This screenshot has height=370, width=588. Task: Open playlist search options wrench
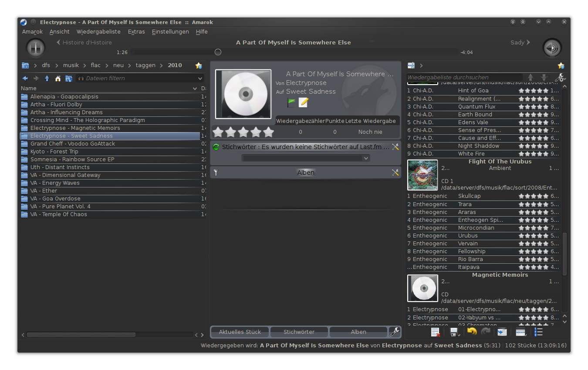point(560,78)
